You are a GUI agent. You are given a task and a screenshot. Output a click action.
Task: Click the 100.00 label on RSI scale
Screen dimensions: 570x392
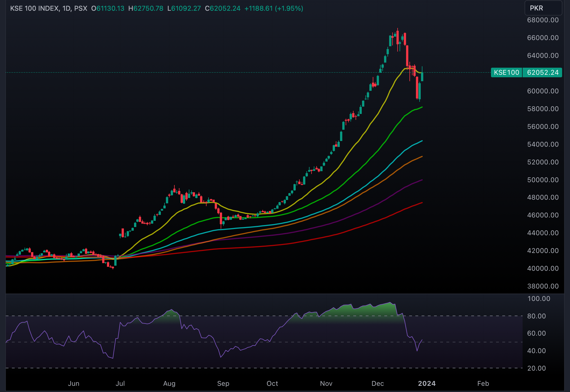[538, 299]
